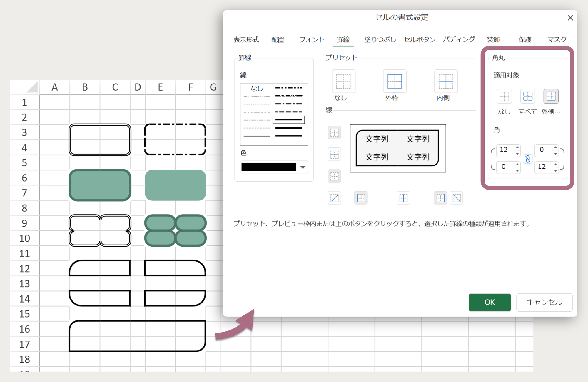This screenshot has width=588, height=382.
Task: Click the inside vertical border button
Action: pyautogui.click(x=403, y=198)
